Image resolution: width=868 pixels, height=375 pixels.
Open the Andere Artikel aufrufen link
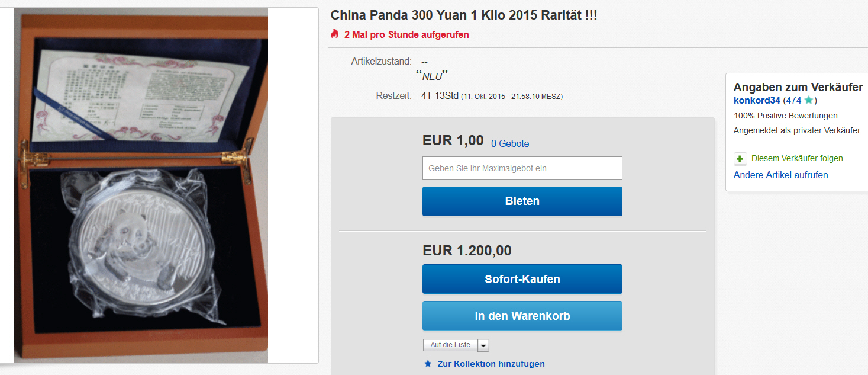coord(781,175)
